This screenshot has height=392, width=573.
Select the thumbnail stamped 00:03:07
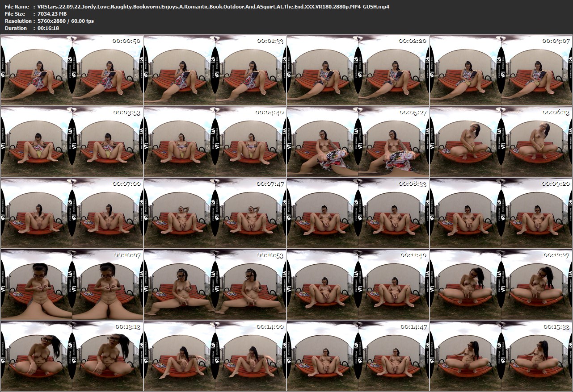point(501,70)
